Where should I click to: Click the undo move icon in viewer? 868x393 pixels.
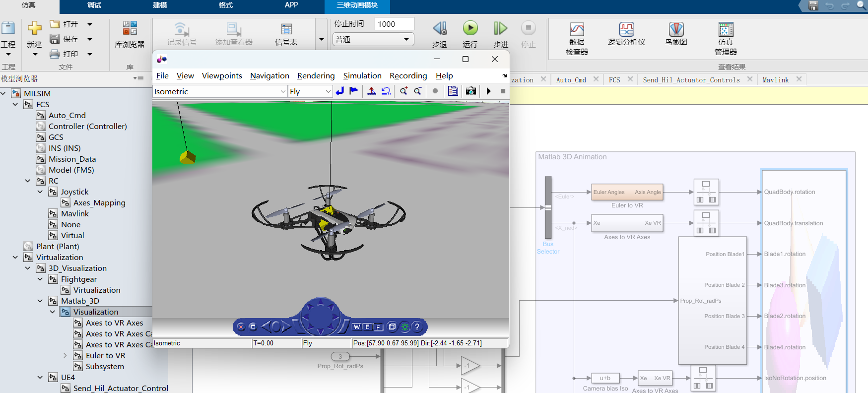click(x=386, y=91)
